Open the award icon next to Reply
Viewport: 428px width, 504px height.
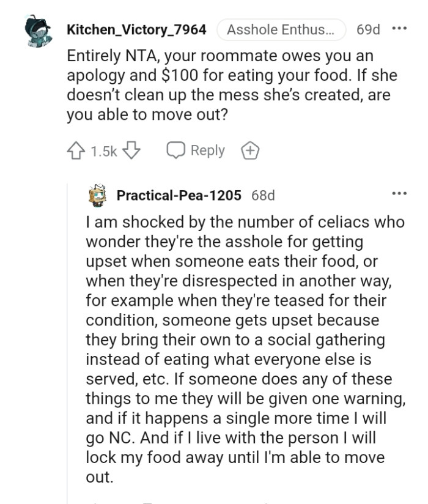click(x=251, y=150)
